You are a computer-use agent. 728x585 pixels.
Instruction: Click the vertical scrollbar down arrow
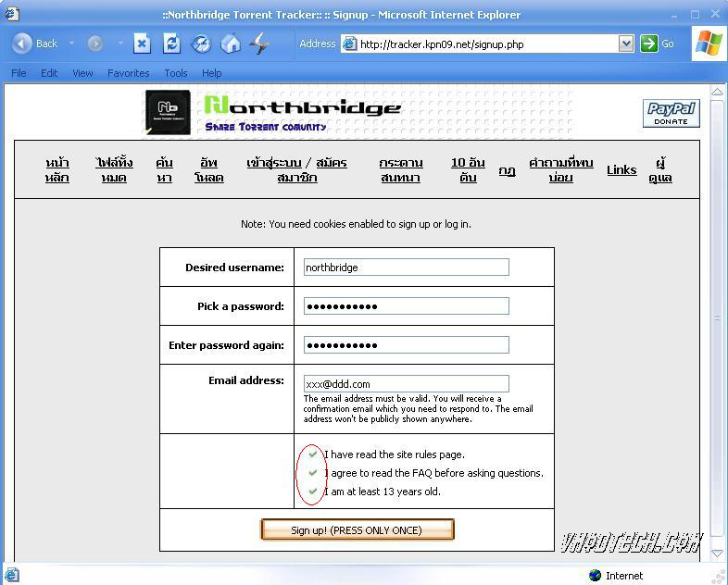click(x=717, y=553)
